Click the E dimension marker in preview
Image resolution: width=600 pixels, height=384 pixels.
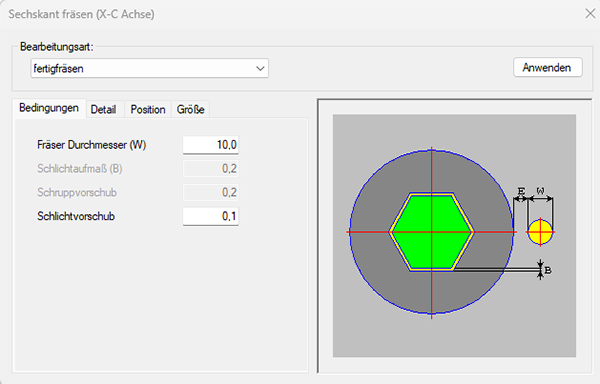[x=521, y=190]
